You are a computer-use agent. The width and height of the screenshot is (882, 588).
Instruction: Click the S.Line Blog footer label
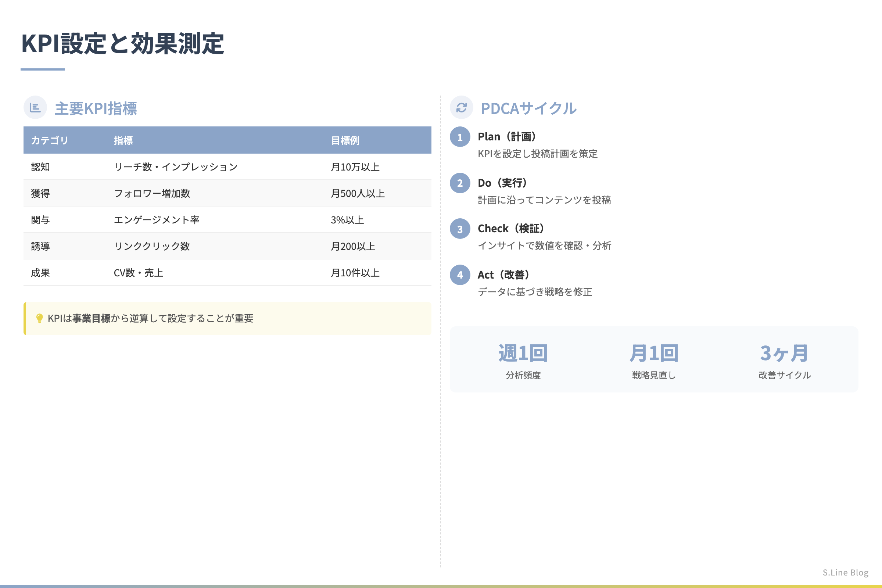846,572
